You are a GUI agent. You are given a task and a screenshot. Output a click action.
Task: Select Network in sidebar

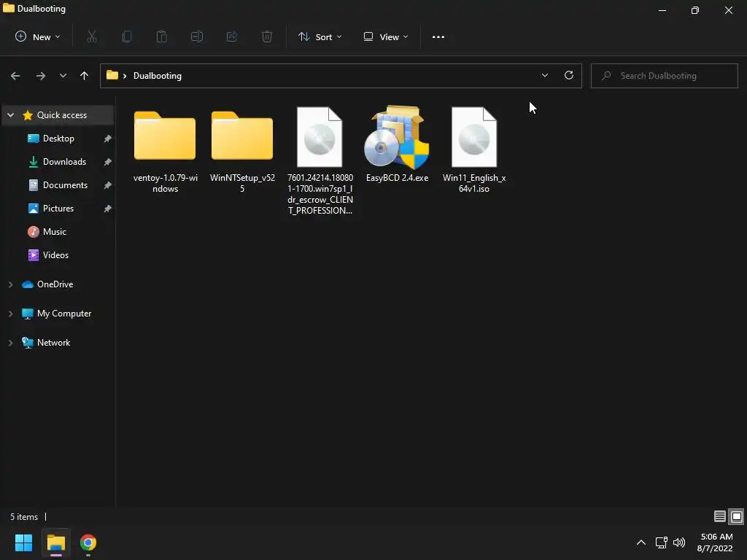[53, 343]
